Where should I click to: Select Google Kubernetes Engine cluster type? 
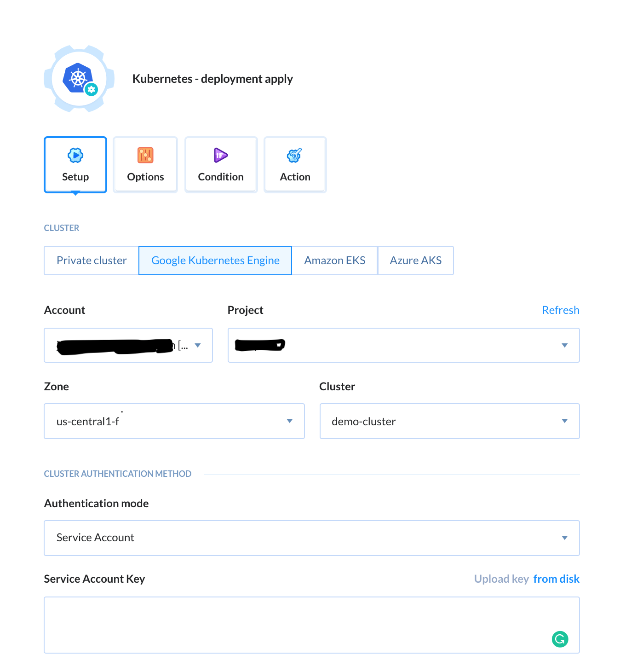215,261
